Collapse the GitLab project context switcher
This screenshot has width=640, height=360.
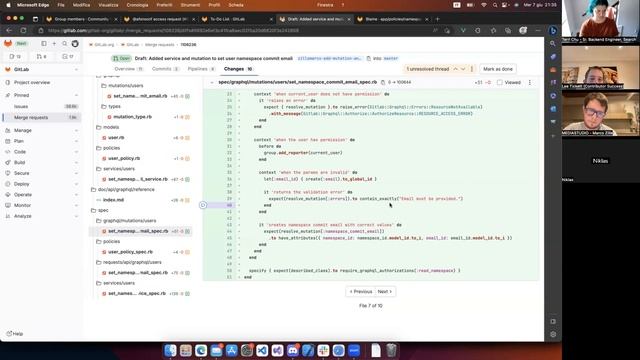point(76,69)
